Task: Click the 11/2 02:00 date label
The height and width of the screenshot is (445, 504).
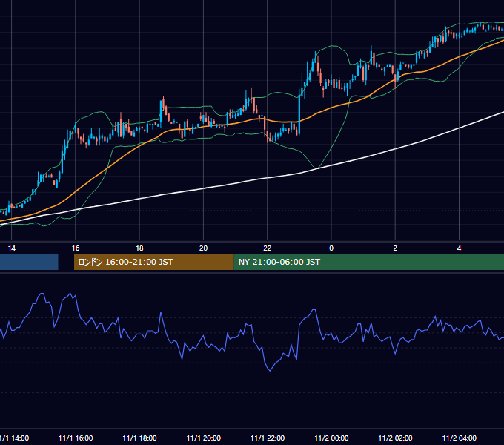Action: click(x=395, y=438)
